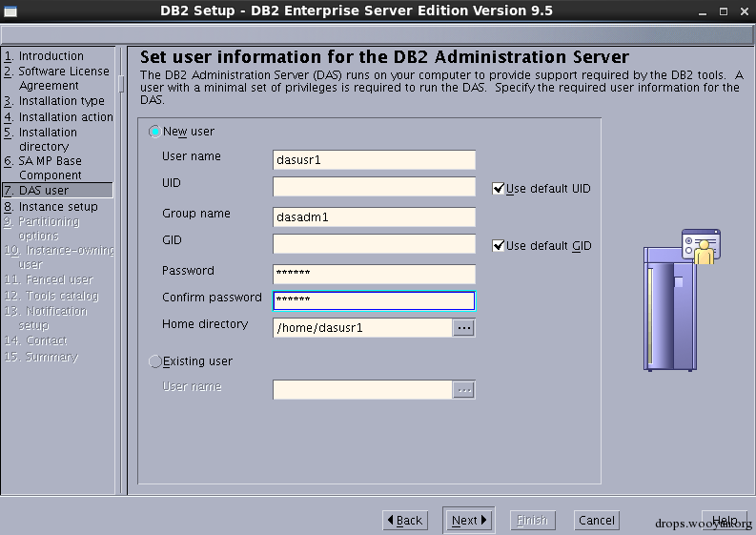The image size is (756, 535).
Task: Toggle the Use default GID checkbox
Action: (498, 245)
